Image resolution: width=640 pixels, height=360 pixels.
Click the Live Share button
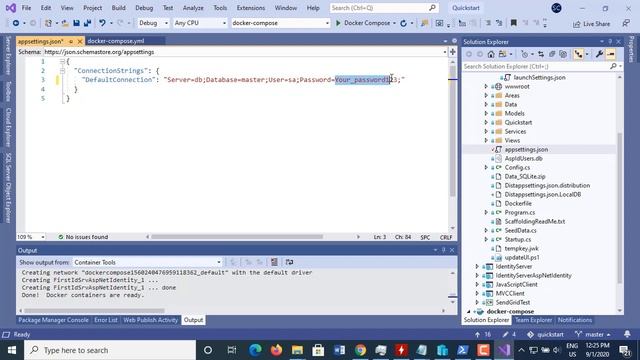591,24
